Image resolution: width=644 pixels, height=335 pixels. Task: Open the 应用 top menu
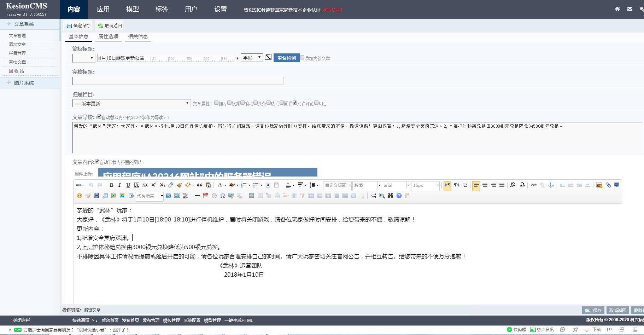103,9
